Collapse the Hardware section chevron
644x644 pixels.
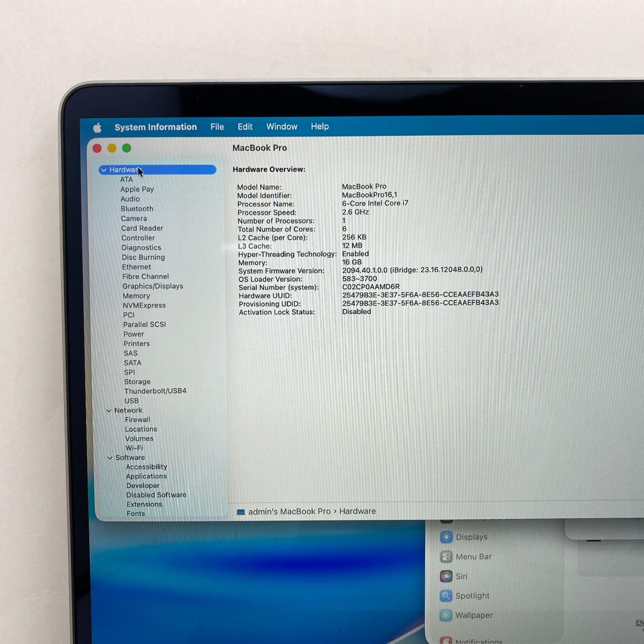coord(104,170)
